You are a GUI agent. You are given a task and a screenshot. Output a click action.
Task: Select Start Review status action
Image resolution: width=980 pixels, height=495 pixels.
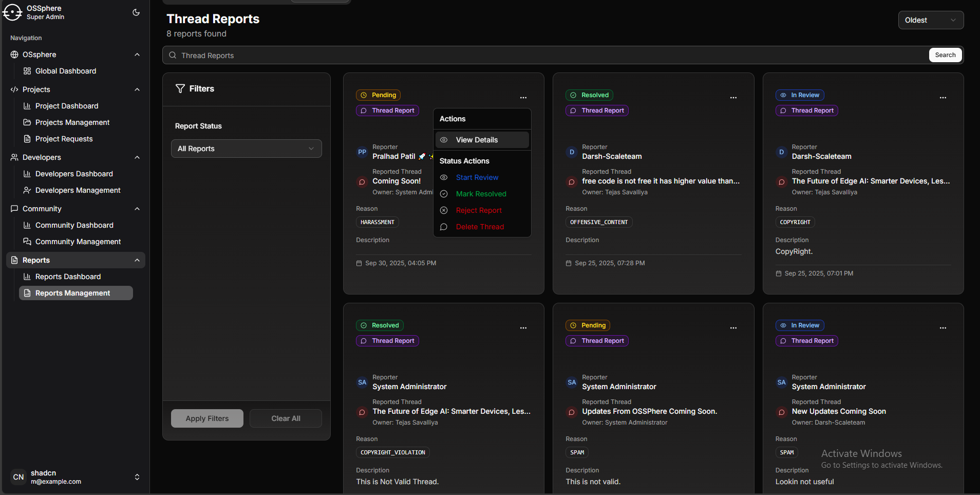click(x=482, y=177)
